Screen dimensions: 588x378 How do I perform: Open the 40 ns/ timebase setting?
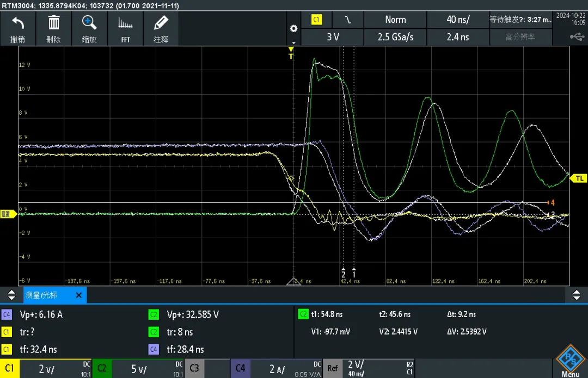(458, 20)
